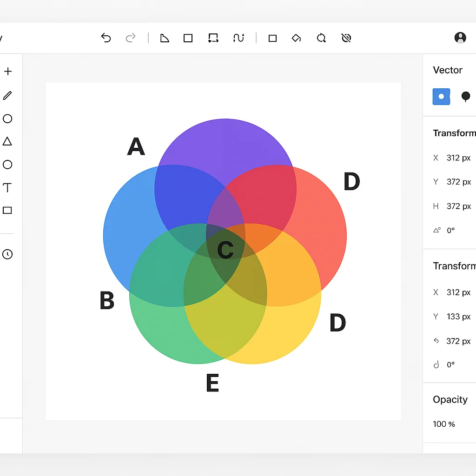Viewport: 476px width, 476px height.
Task: Choose the Triangle shape tool
Action: coord(7,142)
